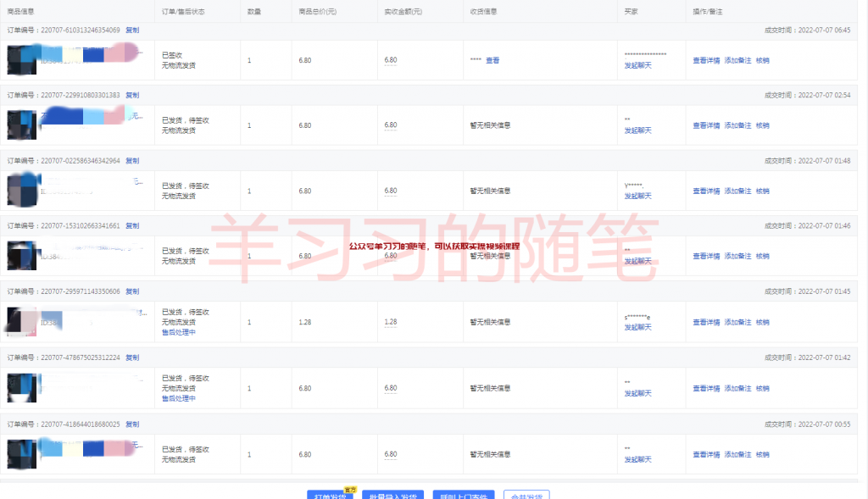Click the 合并发货 outlined button

[526, 495]
